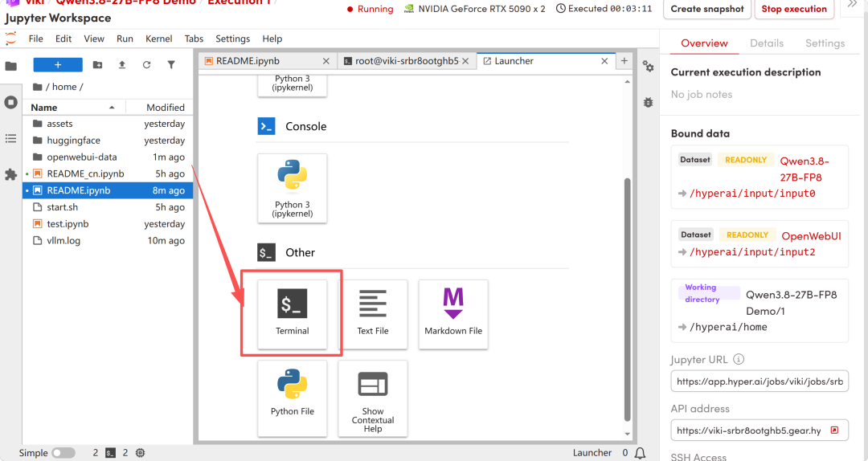The image size is (868, 461).
Task: Open the Help menu
Action: point(272,39)
